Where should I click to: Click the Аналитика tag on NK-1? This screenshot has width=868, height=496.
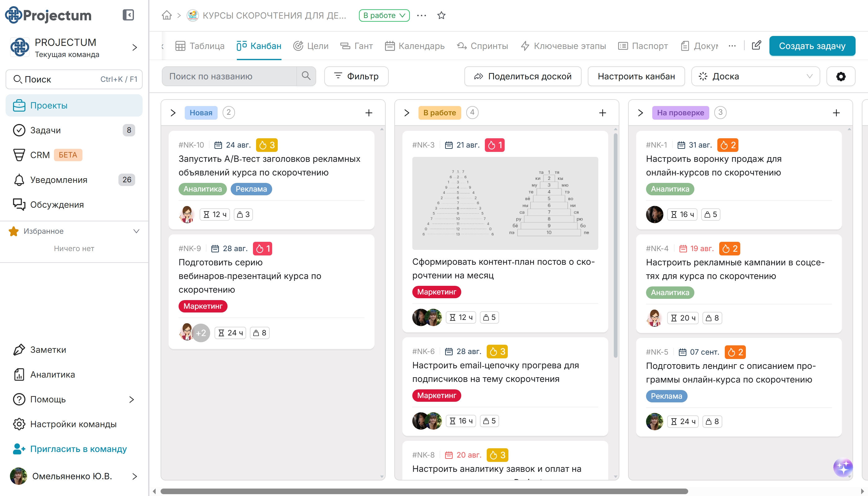pyautogui.click(x=670, y=189)
